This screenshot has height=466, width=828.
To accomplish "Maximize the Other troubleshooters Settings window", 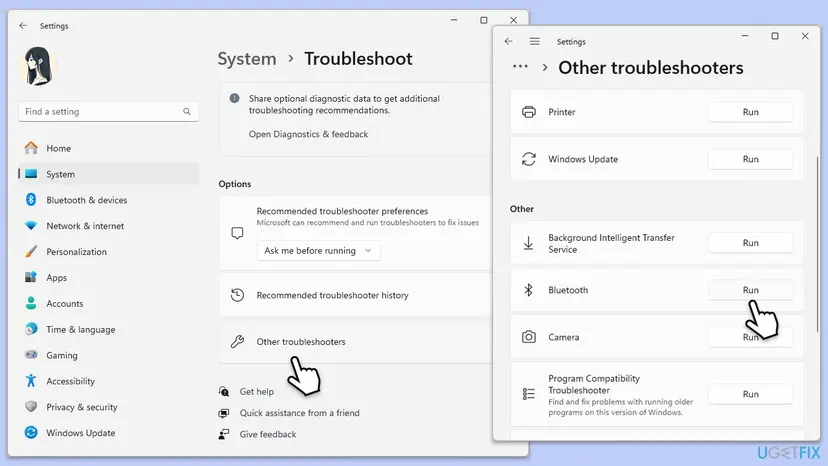I will tap(775, 36).
